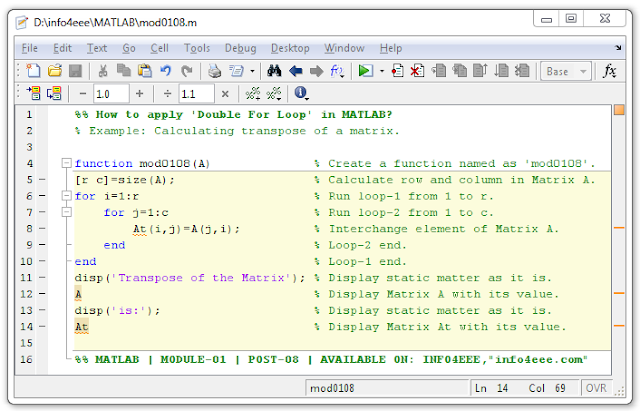Image resolution: width=640 pixels, height=411 pixels.
Task: Click the increment field showing 1.0
Action: pos(111,94)
